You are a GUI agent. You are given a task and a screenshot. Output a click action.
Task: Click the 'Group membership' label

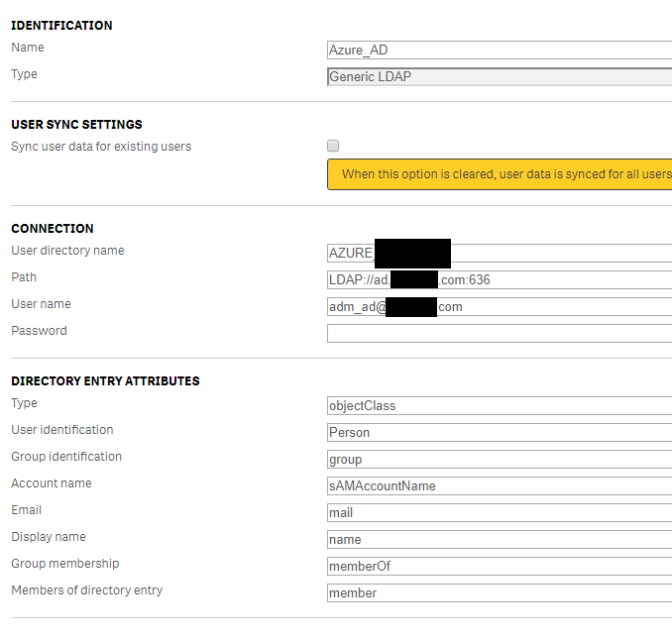click(x=65, y=564)
